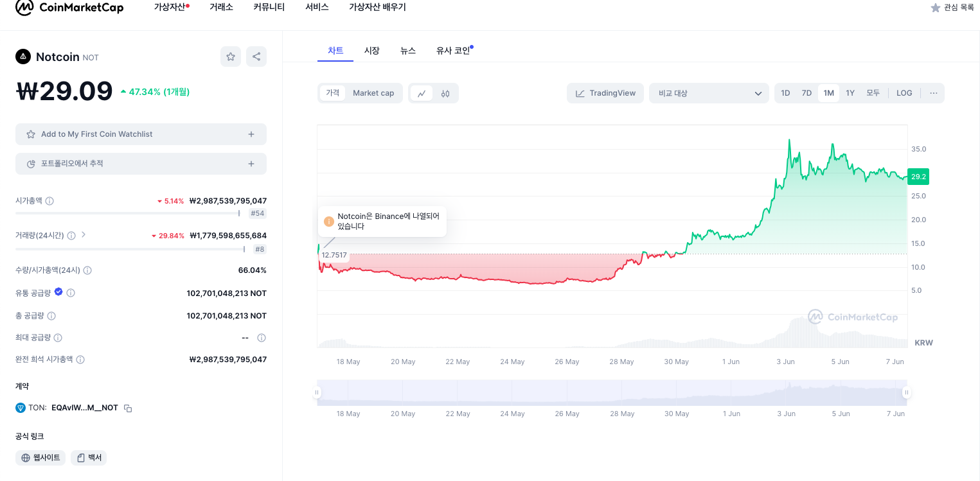The image size is (980, 481).
Task: Switch to the 차트 tab
Action: click(335, 50)
